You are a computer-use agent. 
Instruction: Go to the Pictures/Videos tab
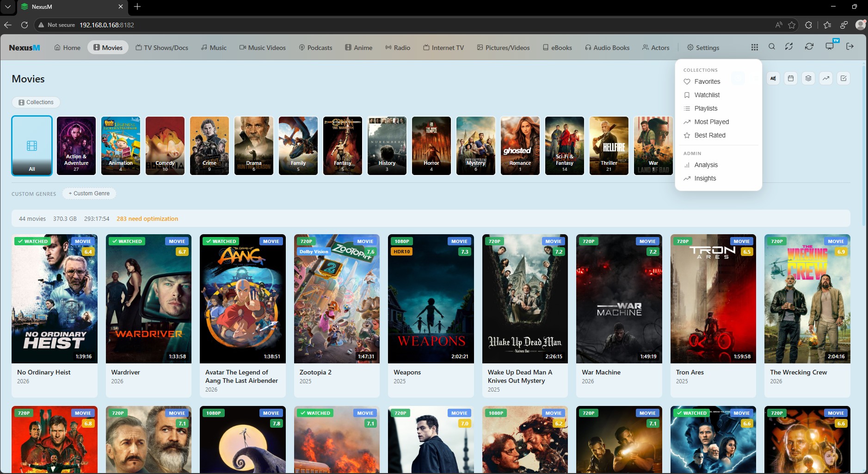coord(503,48)
